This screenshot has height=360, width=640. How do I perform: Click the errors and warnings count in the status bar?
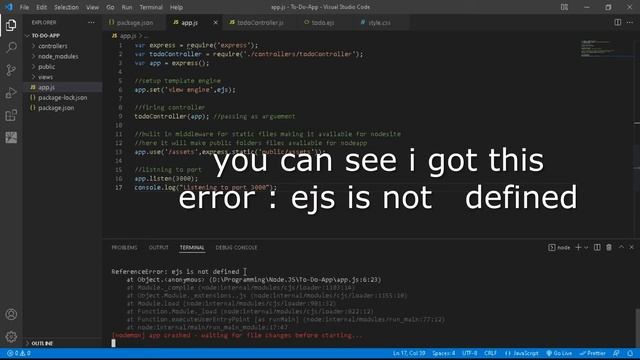19,353
